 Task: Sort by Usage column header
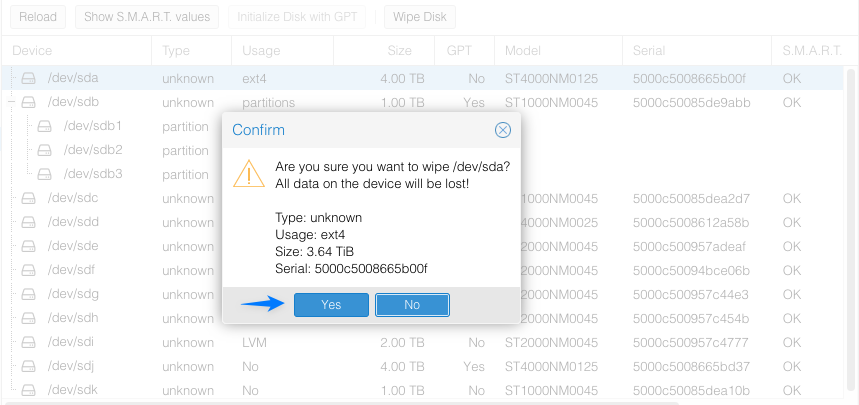click(x=282, y=51)
